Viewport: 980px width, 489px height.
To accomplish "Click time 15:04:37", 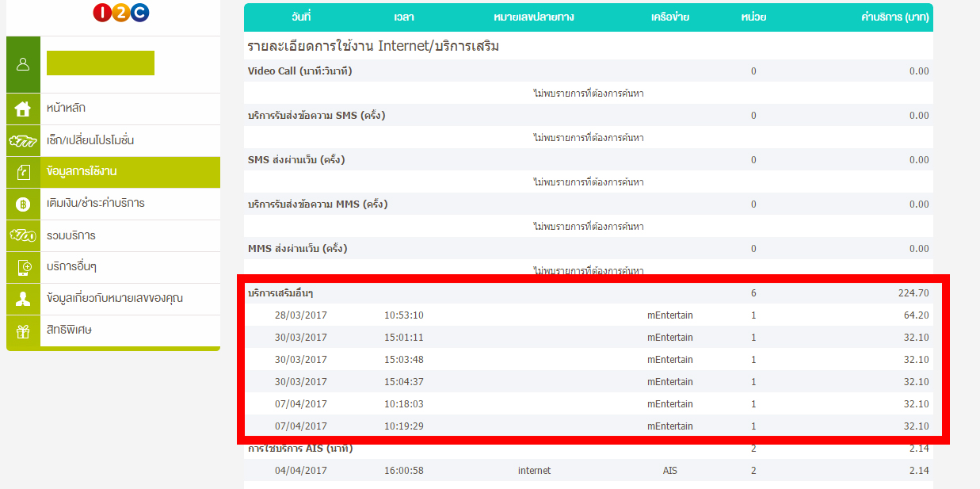I will point(404,382).
